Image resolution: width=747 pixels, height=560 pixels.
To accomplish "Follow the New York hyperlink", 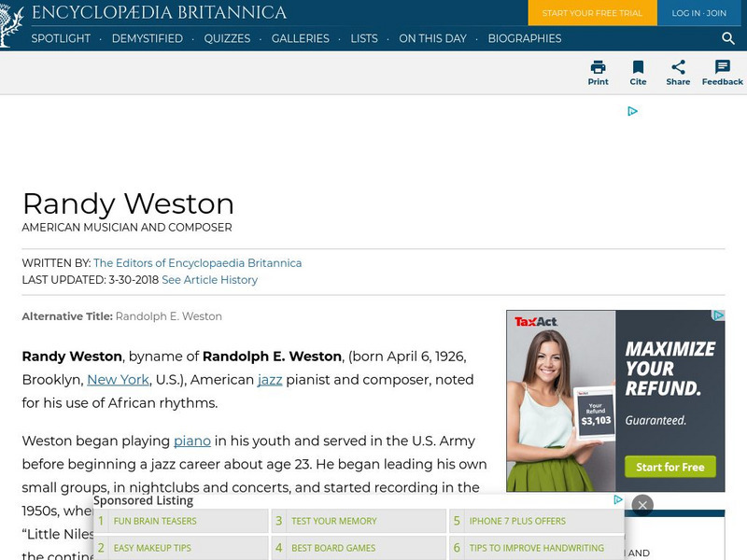I will coord(118,380).
